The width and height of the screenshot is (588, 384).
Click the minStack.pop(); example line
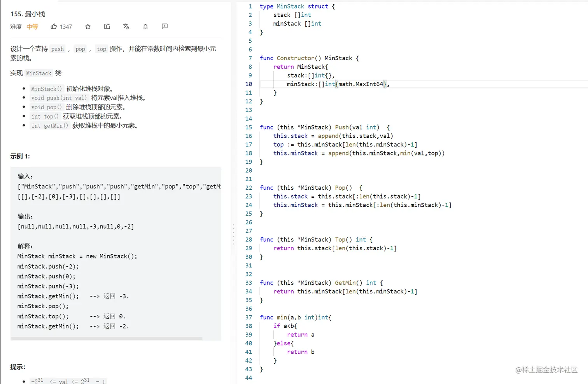coord(43,306)
